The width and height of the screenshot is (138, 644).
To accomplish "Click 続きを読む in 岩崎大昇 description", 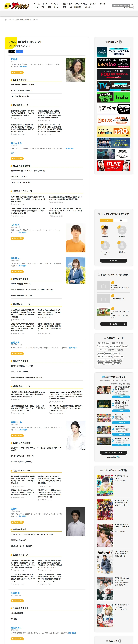I will point(73,348).
